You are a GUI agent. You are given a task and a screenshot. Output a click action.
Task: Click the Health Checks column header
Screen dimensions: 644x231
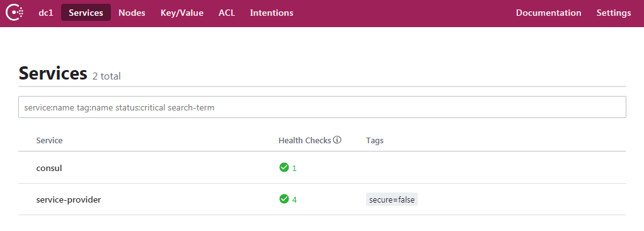click(x=305, y=141)
